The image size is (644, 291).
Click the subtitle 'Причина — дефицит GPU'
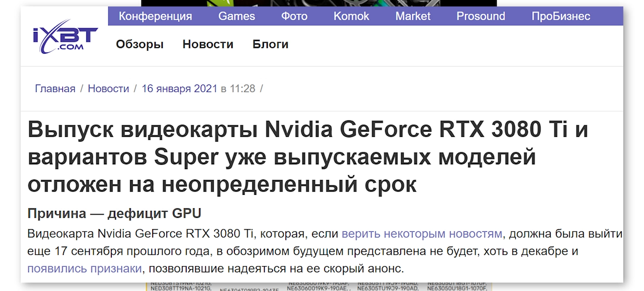coord(114,213)
